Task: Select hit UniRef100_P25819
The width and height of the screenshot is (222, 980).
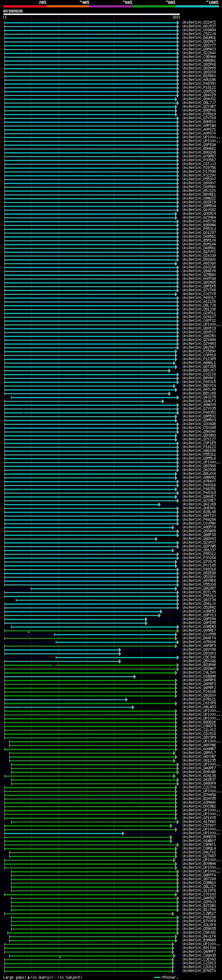Action: click(199, 114)
